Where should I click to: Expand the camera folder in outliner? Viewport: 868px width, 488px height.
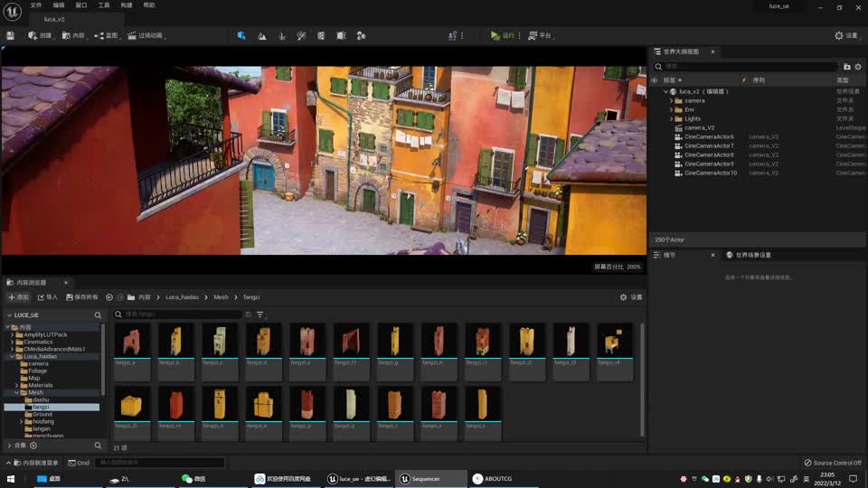672,100
